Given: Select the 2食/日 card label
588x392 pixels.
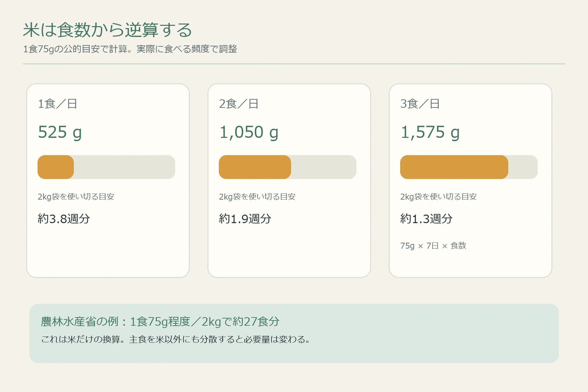Looking at the screenshot, I should [239, 104].
